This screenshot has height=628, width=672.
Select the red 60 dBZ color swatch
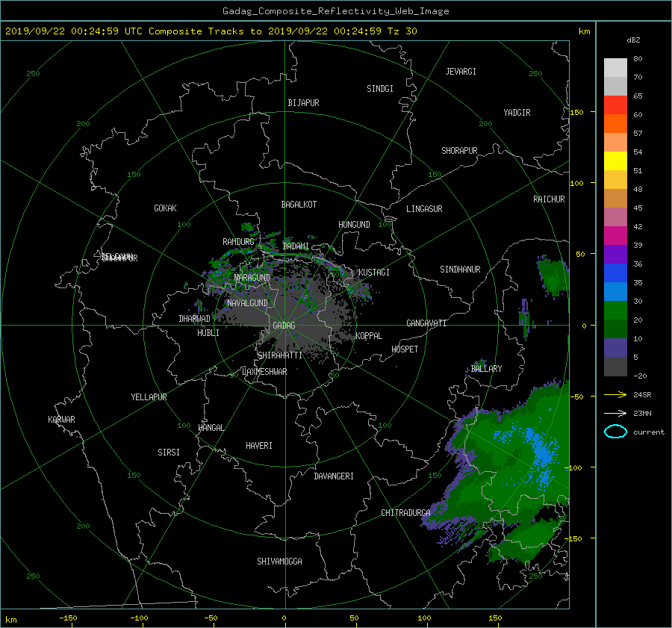click(615, 105)
